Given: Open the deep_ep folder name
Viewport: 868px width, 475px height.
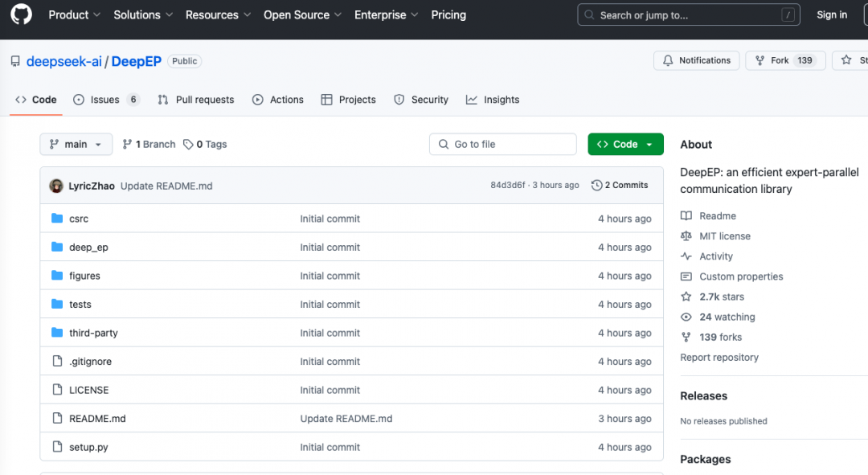Looking at the screenshot, I should coord(88,247).
